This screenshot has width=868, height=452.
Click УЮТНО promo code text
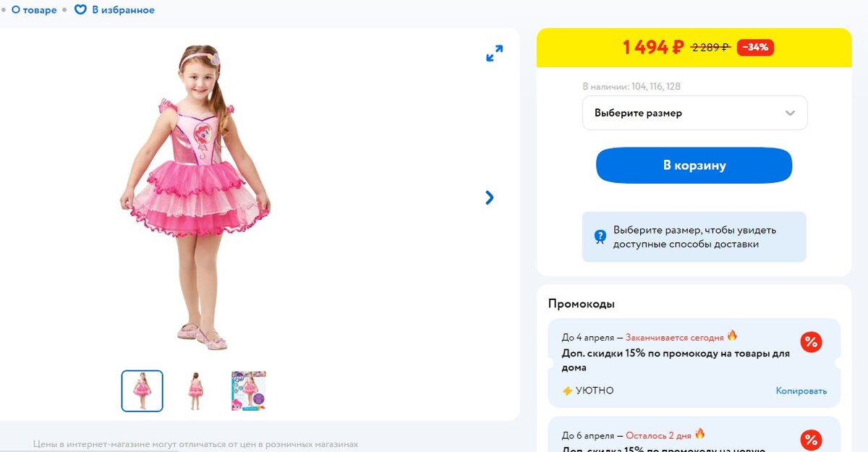point(595,391)
